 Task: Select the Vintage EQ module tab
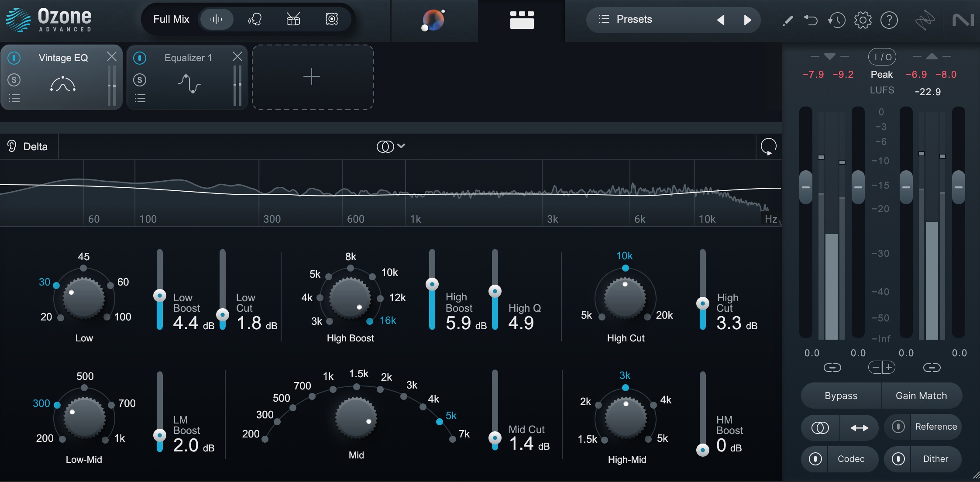[x=61, y=77]
